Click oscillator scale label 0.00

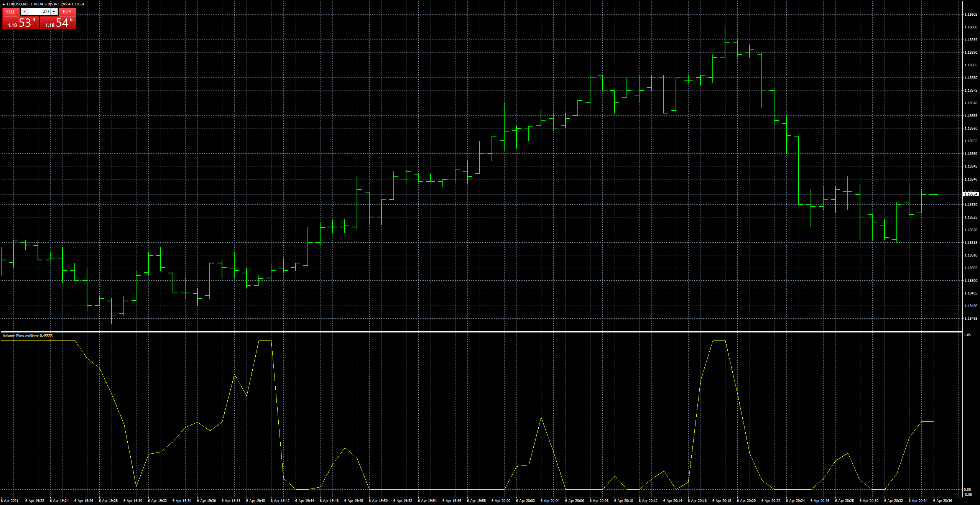(x=967, y=490)
